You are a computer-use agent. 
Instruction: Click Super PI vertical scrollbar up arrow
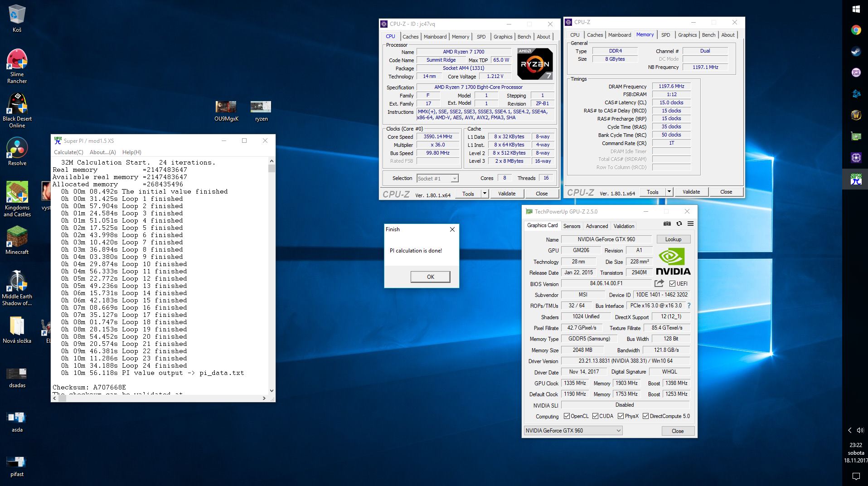pos(272,161)
